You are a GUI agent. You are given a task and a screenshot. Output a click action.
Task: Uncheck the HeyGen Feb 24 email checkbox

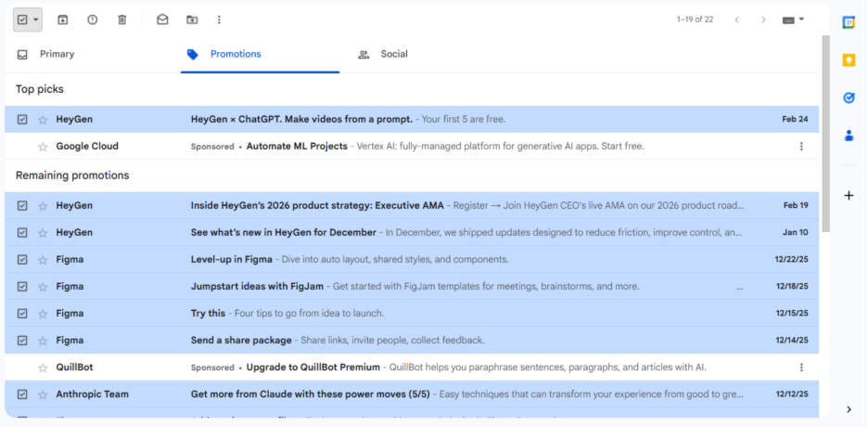coord(22,120)
